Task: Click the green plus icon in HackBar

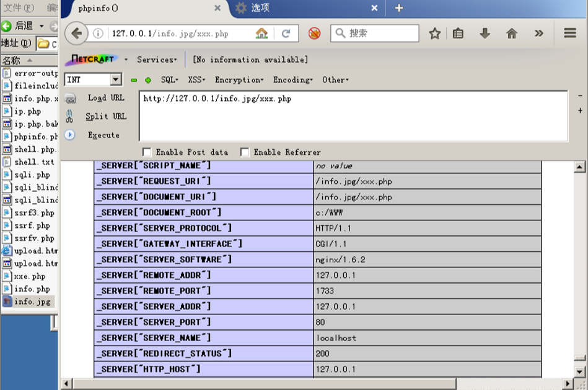Action: (148, 80)
